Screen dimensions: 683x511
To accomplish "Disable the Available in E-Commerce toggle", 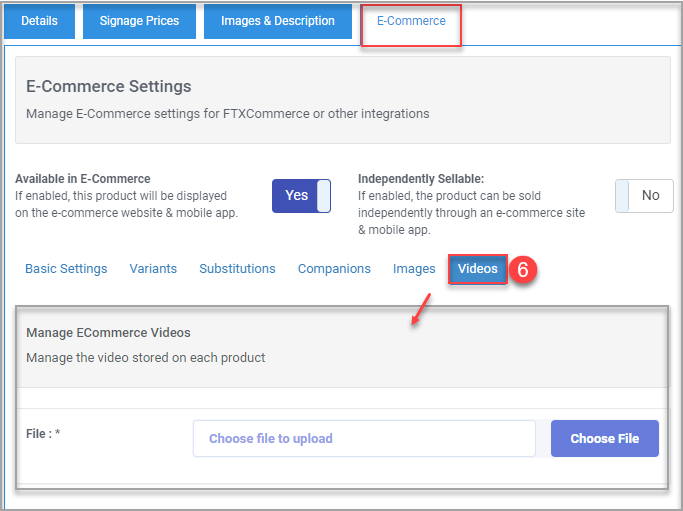I will [301, 196].
